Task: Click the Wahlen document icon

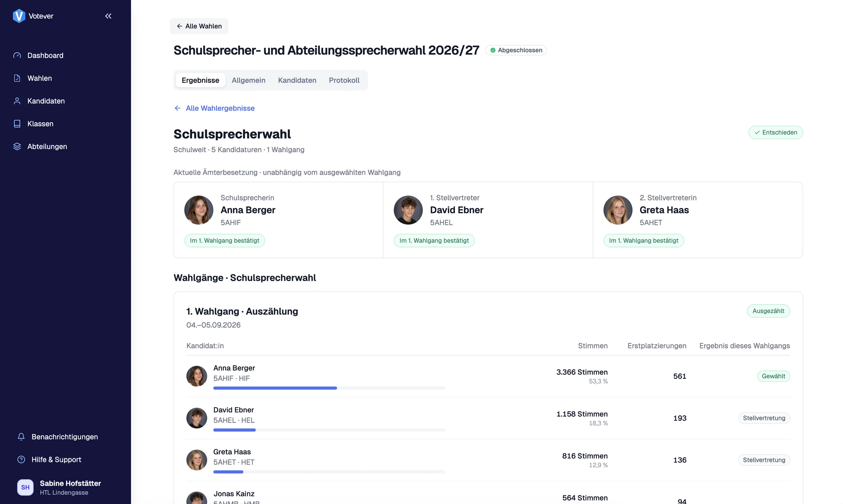Action: (17, 78)
